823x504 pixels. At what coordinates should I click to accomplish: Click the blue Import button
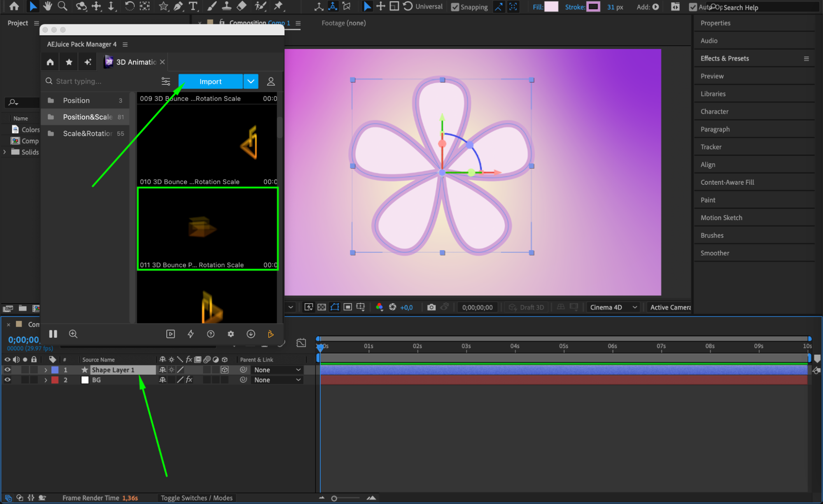coord(210,81)
